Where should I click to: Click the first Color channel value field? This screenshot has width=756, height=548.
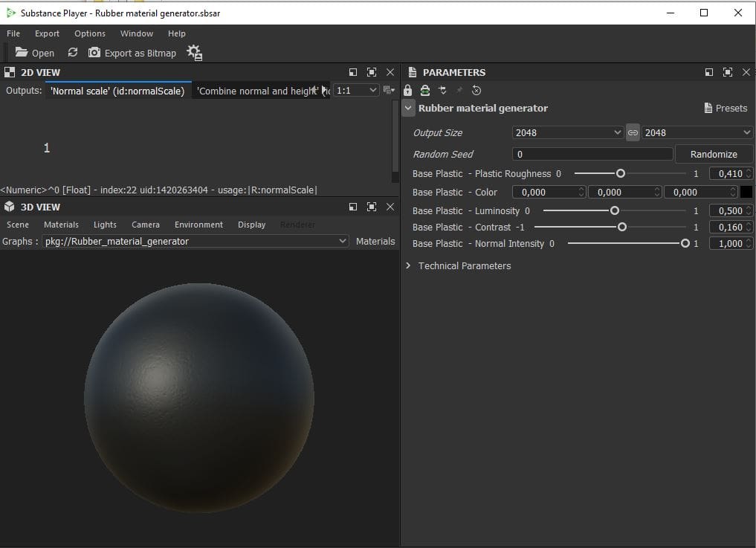coord(549,192)
